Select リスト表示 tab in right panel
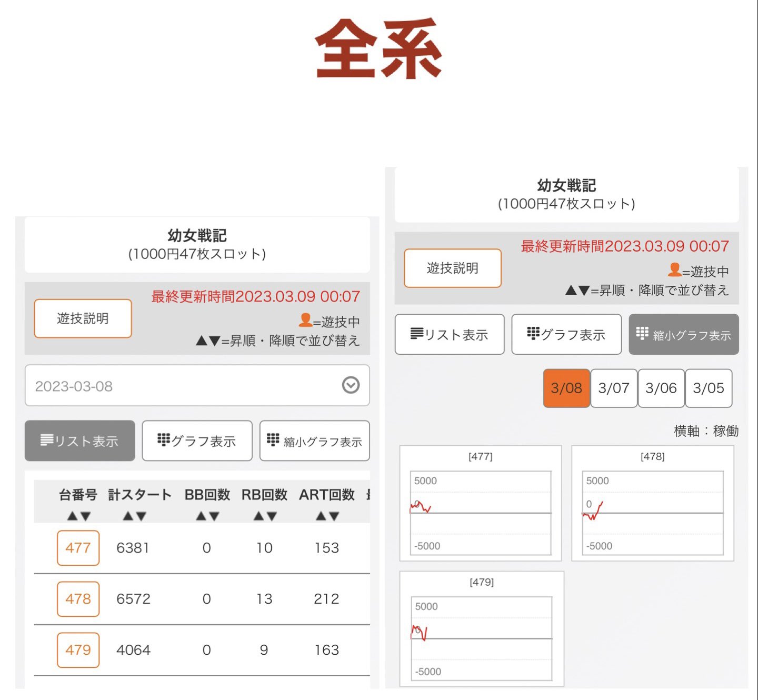 450,334
